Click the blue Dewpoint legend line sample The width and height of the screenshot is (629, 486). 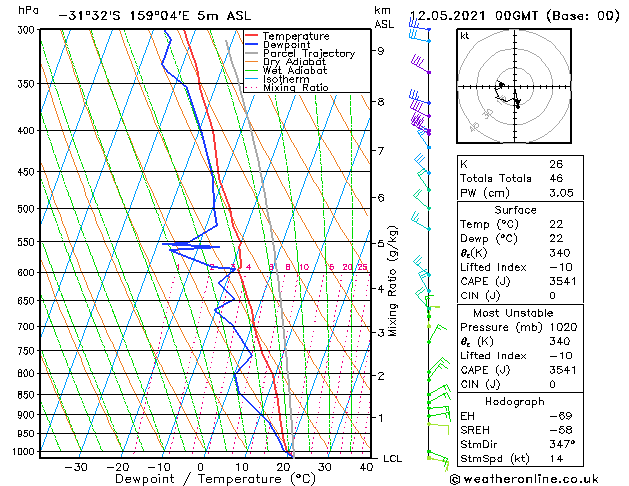point(252,44)
